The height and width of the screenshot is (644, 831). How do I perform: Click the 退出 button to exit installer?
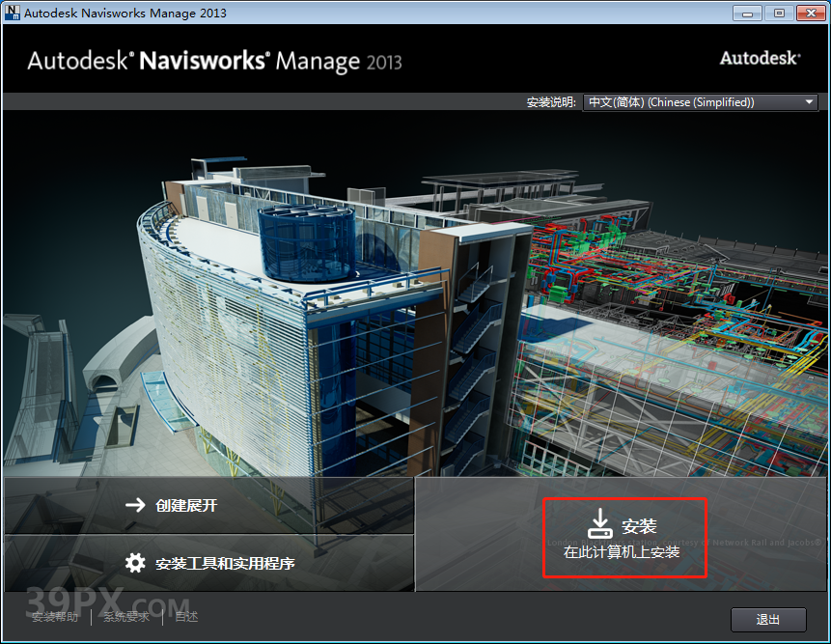768,619
